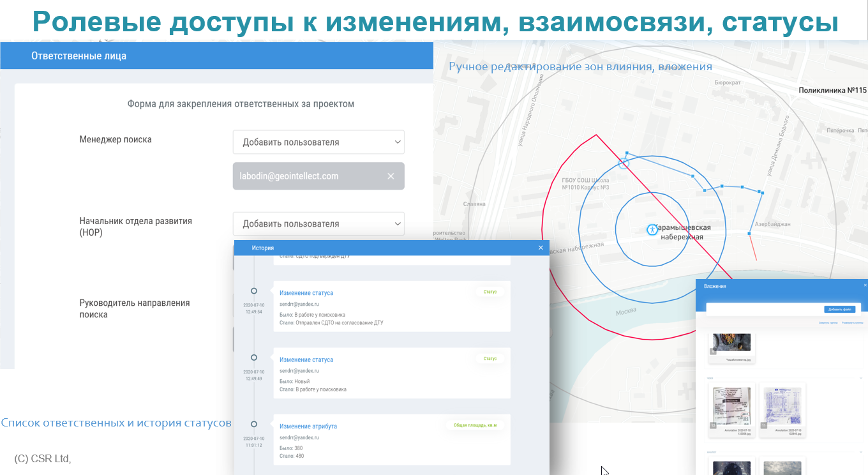Open the food bowl image thumbnail
This screenshot has width=868, height=475.
pyautogui.click(x=731, y=342)
